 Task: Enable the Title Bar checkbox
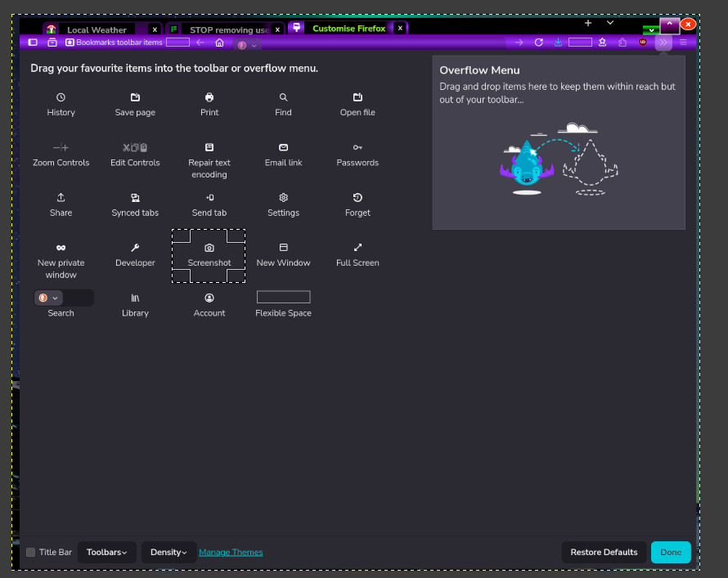tap(30, 552)
